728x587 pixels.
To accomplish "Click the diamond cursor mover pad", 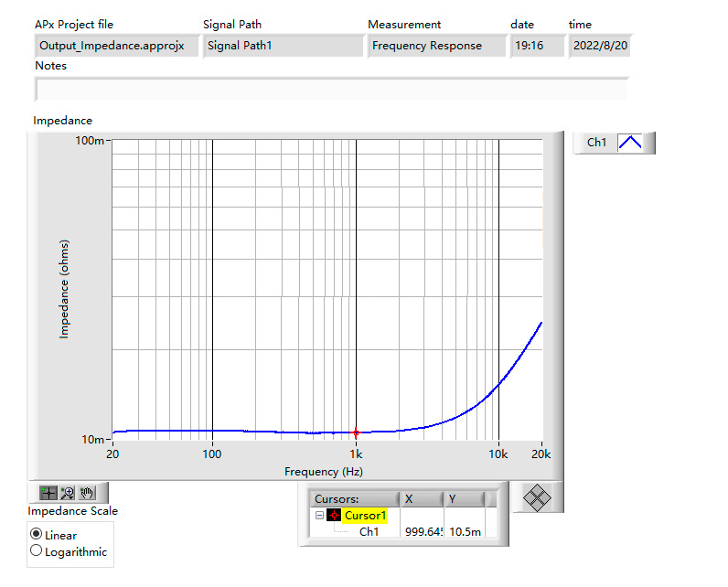I will point(537,498).
